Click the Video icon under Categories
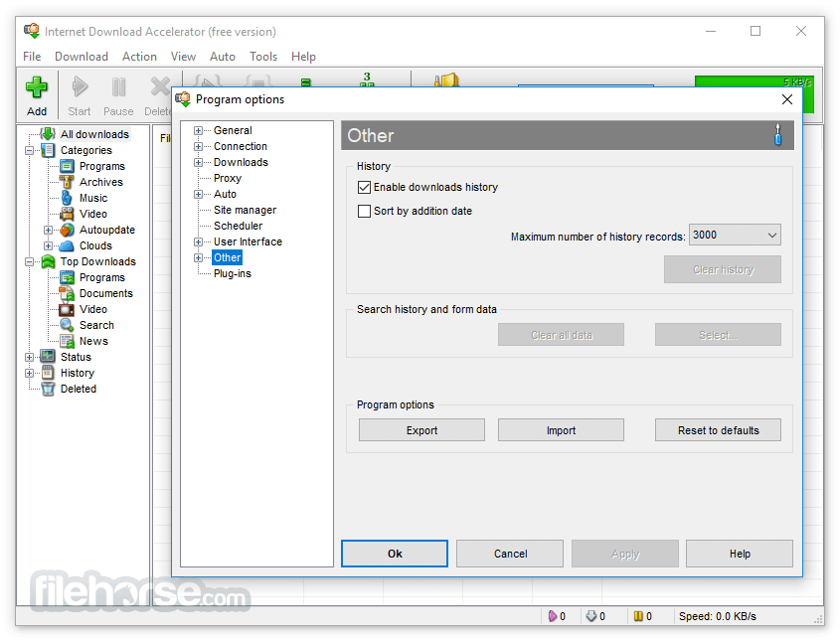This screenshot has height=642, width=840. tap(67, 214)
